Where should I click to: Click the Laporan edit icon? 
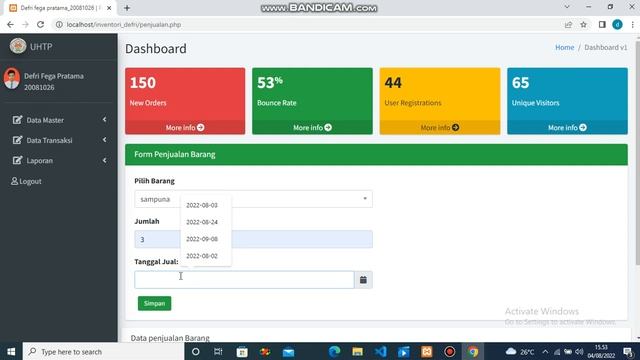17,160
